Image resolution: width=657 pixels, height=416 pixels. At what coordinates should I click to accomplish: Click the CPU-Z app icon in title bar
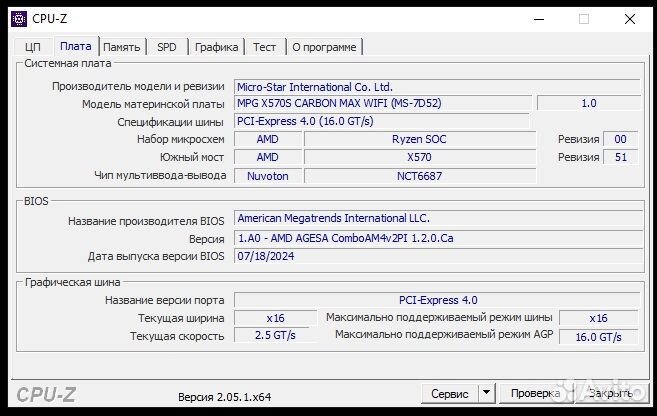[x=19, y=19]
